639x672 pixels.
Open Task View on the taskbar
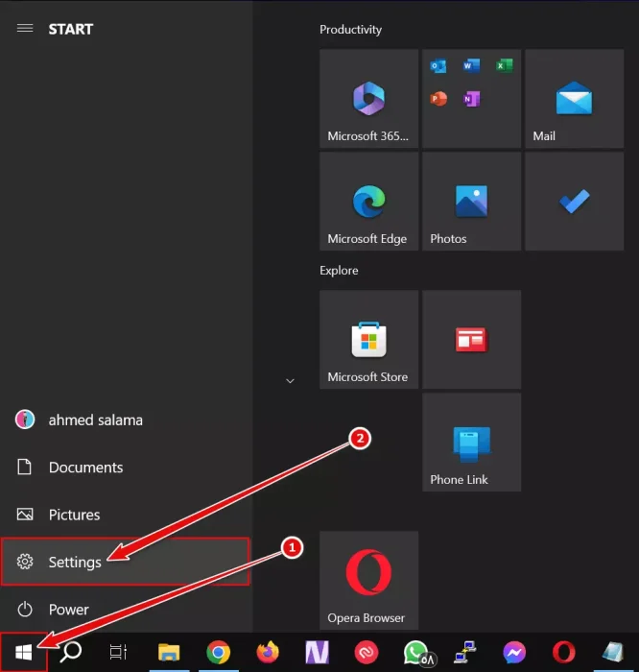tap(118, 652)
